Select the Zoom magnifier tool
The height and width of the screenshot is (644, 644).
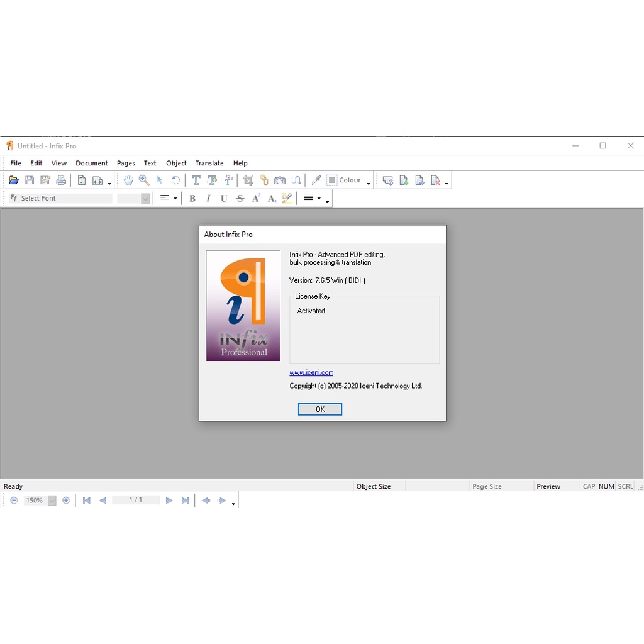(144, 180)
